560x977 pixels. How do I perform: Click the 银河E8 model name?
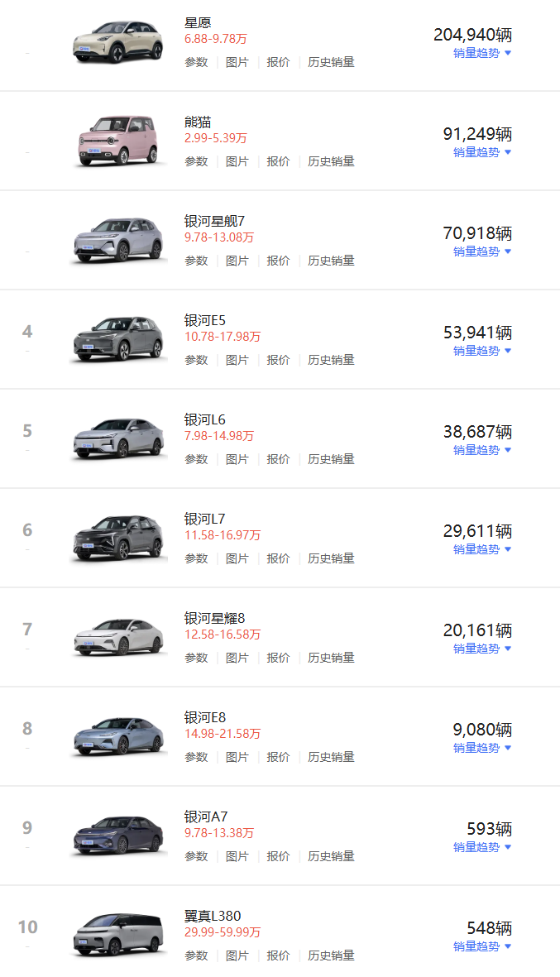click(205, 718)
